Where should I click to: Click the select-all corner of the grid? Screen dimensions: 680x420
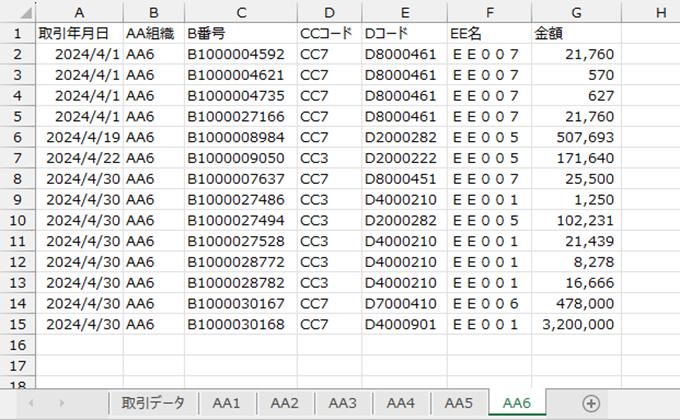(x=17, y=11)
